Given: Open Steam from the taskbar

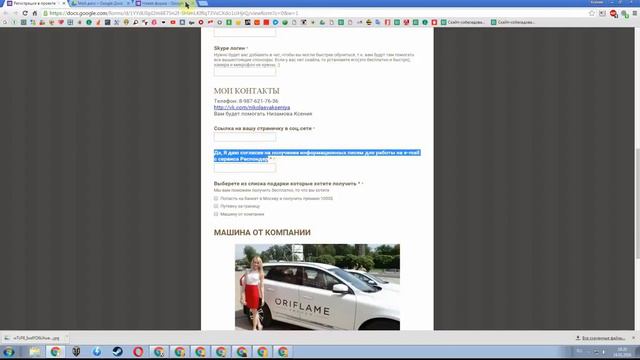Looking at the screenshot, I should click(118, 351).
